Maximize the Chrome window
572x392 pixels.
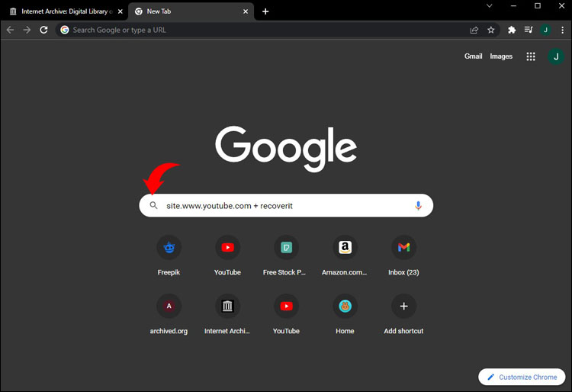coord(538,6)
